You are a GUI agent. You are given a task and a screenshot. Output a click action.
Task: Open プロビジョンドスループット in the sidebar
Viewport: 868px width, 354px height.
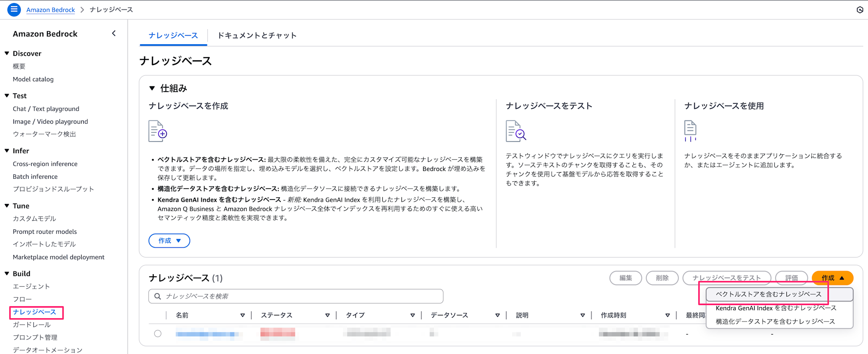point(53,189)
